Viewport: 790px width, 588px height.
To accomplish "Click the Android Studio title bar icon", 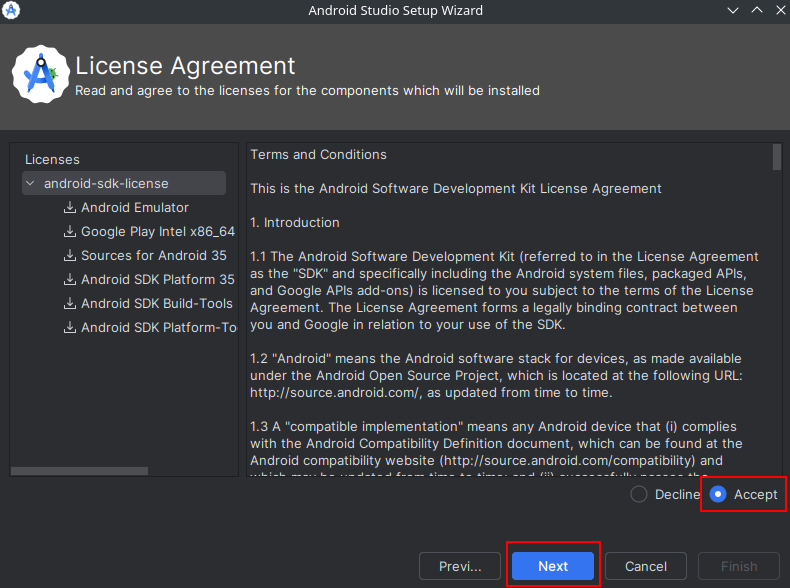I will tap(11, 10).
